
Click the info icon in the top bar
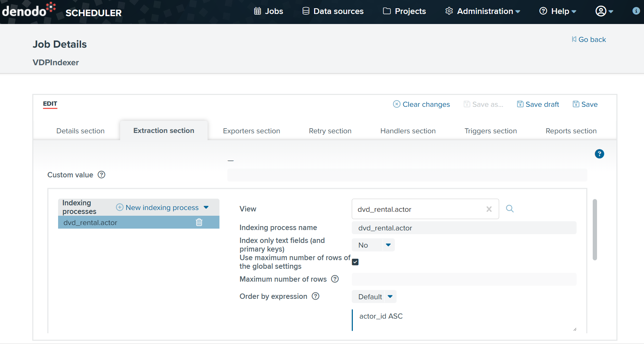pos(636,11)
